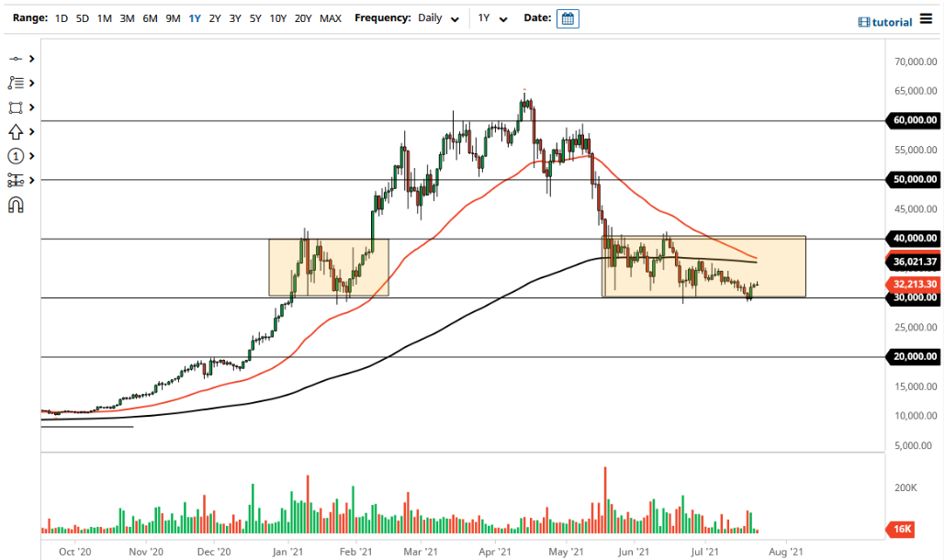
Task: Switch to the 3M range
Action: click(127, 17)
